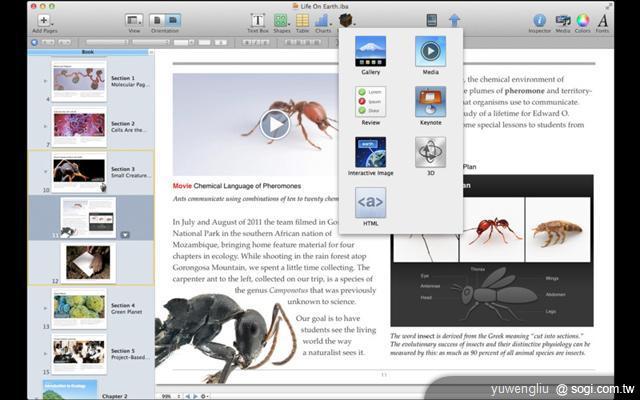
Task: Go to next page arrow
Action: tap(195, 396)
